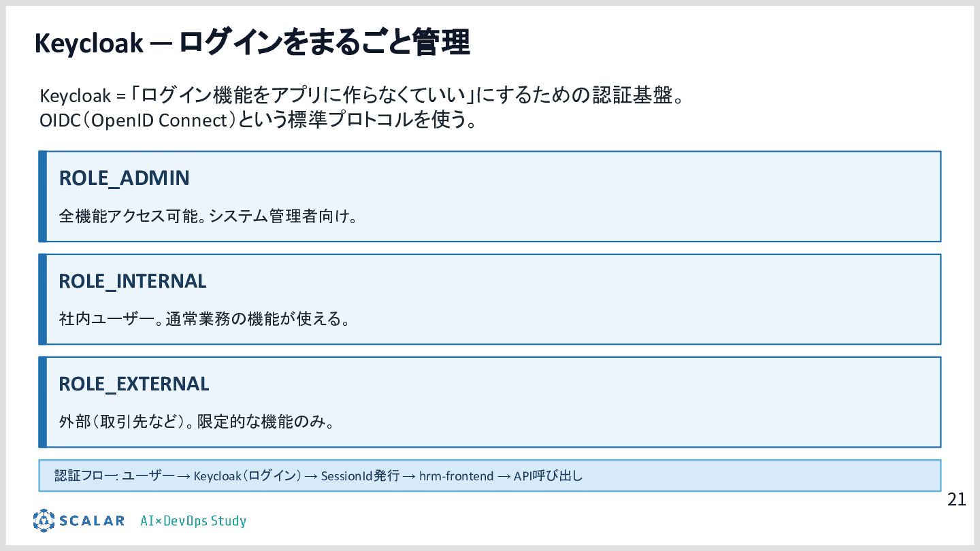This screenshot has width=980, height=551.
Task: Click SessionId発行 in the auth flow
Action: pos(360,476)
